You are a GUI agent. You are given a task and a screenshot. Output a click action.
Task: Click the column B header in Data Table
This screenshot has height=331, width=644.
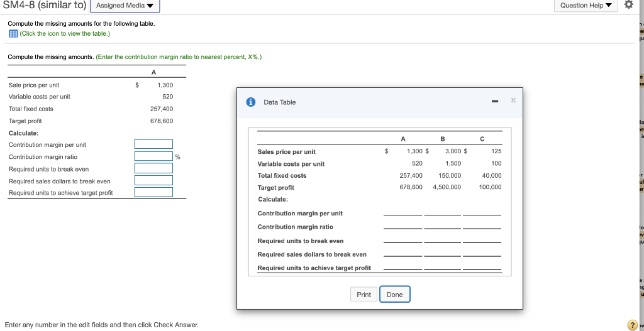coord(442,139)
